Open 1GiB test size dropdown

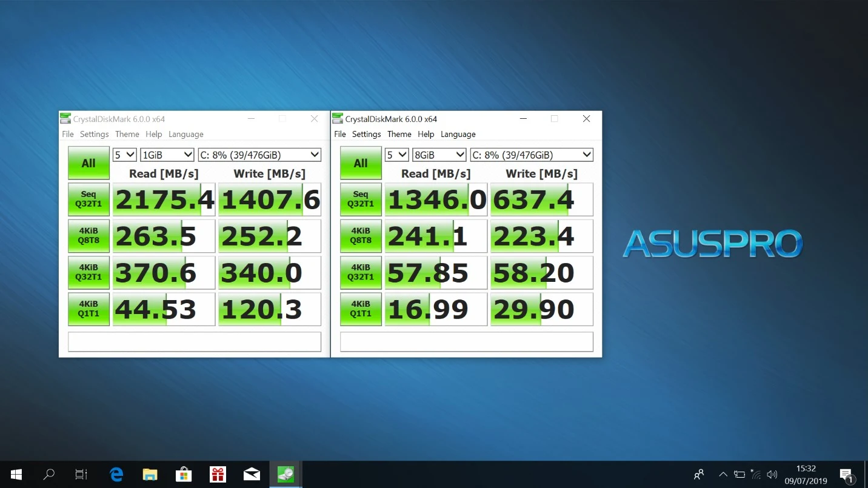coord(167,155)
